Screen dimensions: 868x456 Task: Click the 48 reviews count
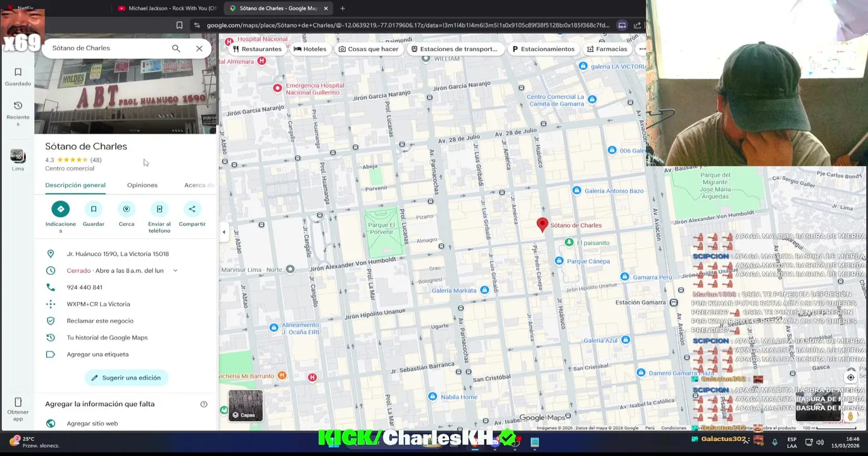[x=96, y=160]
